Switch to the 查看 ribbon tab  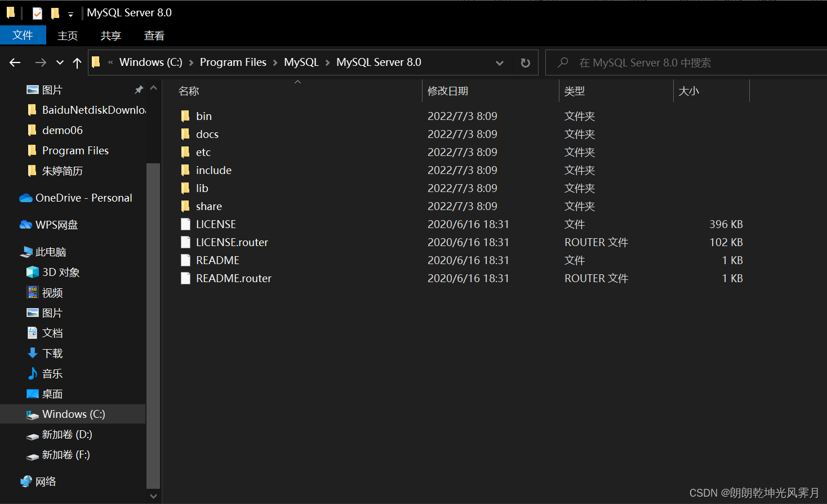[x=154, y=35]
